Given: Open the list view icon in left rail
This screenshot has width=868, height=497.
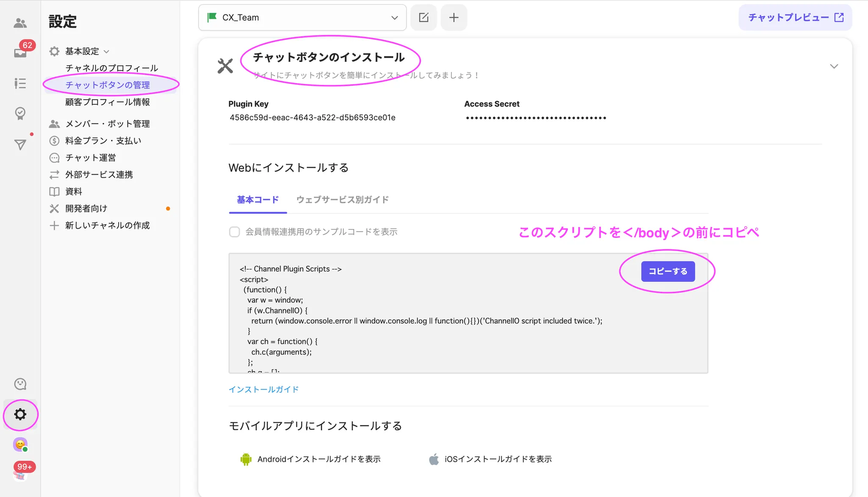Looking at the screenshot, I should click(x=20, y=83).
